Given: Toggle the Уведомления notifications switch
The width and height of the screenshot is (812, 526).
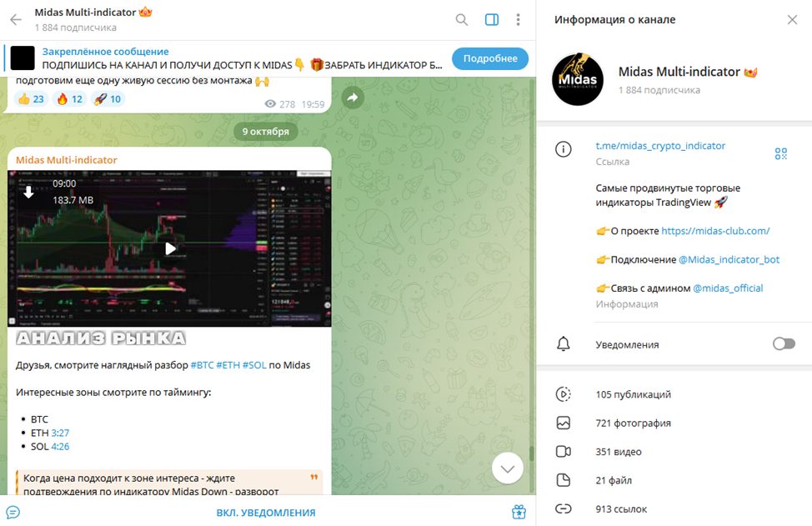Looking at the screenshot, I should [x=784, y=343].
